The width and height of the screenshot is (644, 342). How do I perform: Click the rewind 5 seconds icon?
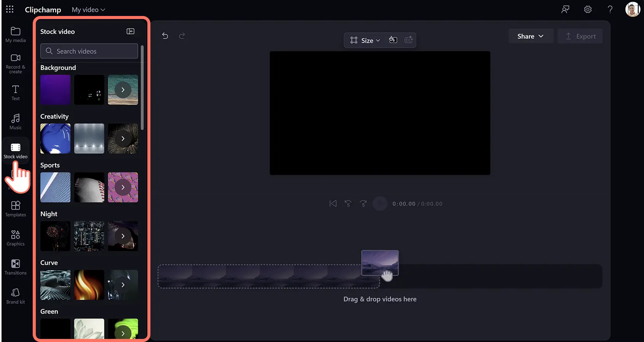coord(348,204)
